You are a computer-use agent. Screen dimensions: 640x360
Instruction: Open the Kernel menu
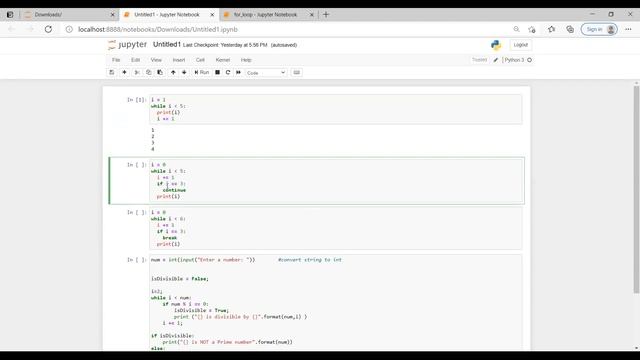click(222, 60)
